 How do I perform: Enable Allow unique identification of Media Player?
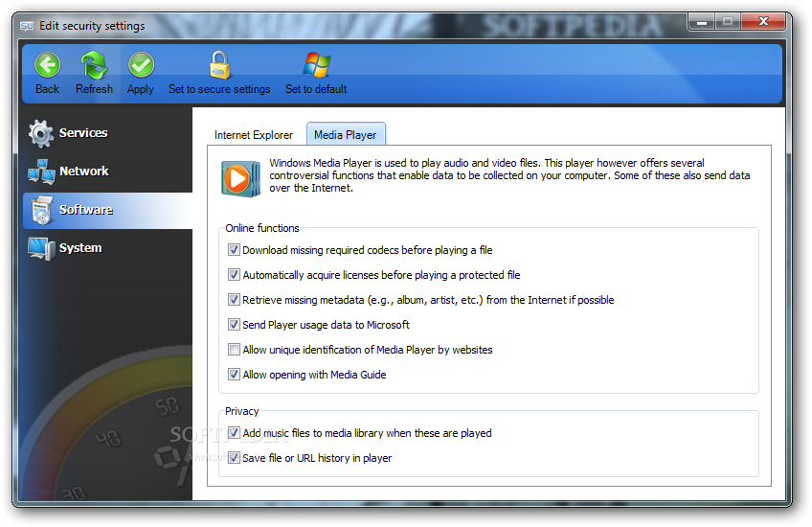pyautogui.click(x=234, y=350)
